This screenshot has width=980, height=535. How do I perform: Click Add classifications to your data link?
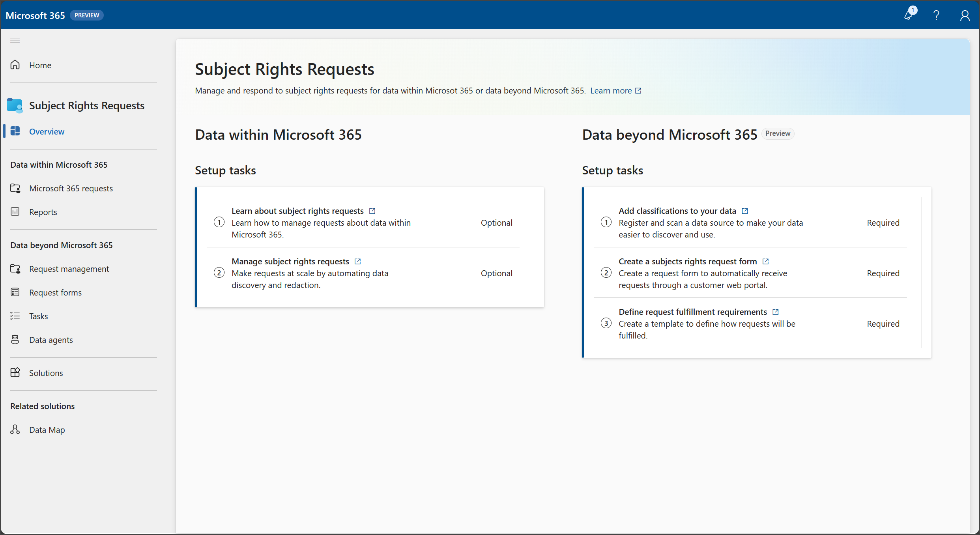(678, 210)
